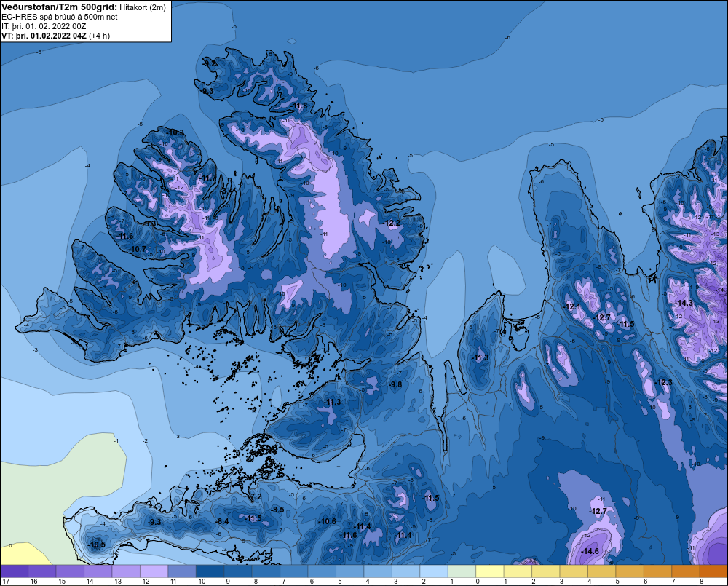Click the -9.2 temperature value on the map
This screenshot has height=586, width=728.
click(x=210, y=63)
